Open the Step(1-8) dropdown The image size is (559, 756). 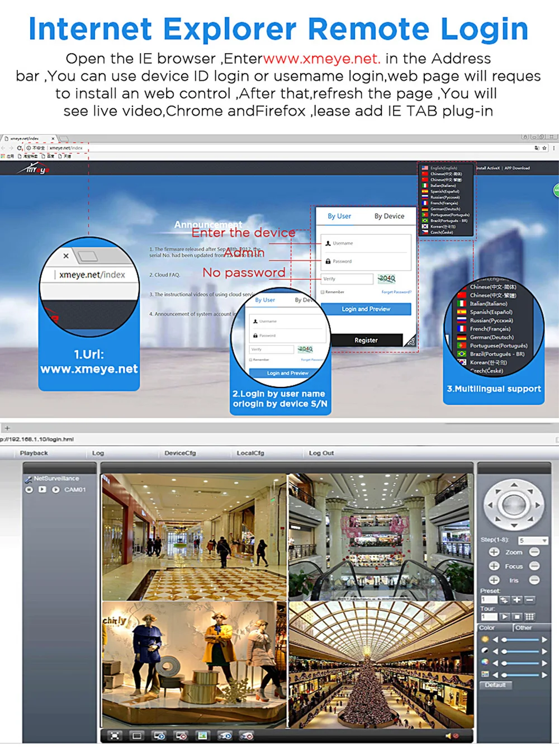click(533, 540)
